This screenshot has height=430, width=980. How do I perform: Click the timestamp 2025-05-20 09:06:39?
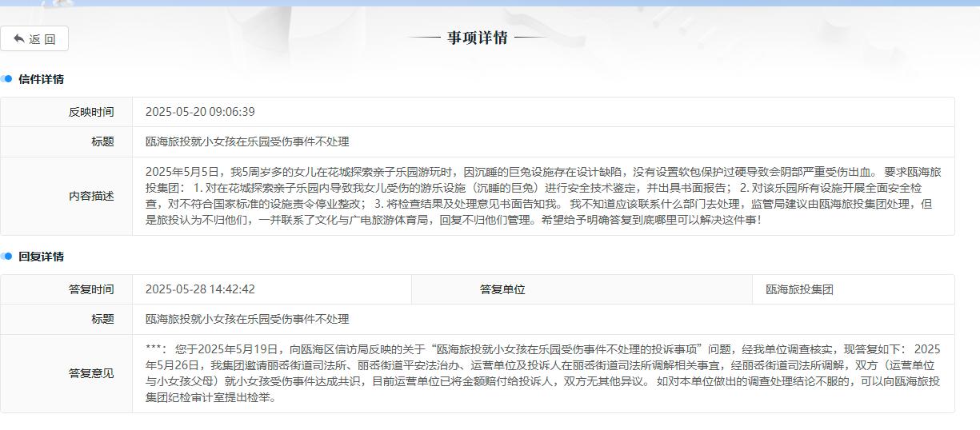[200, 112]
